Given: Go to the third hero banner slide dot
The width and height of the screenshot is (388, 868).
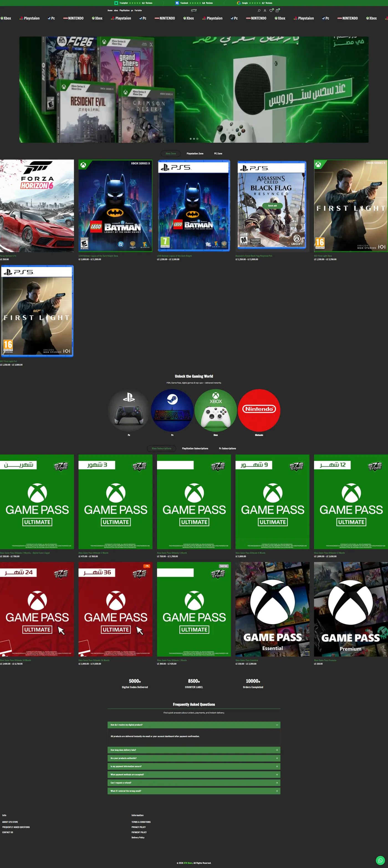Looking at the screenshot, I should point(197,139).
